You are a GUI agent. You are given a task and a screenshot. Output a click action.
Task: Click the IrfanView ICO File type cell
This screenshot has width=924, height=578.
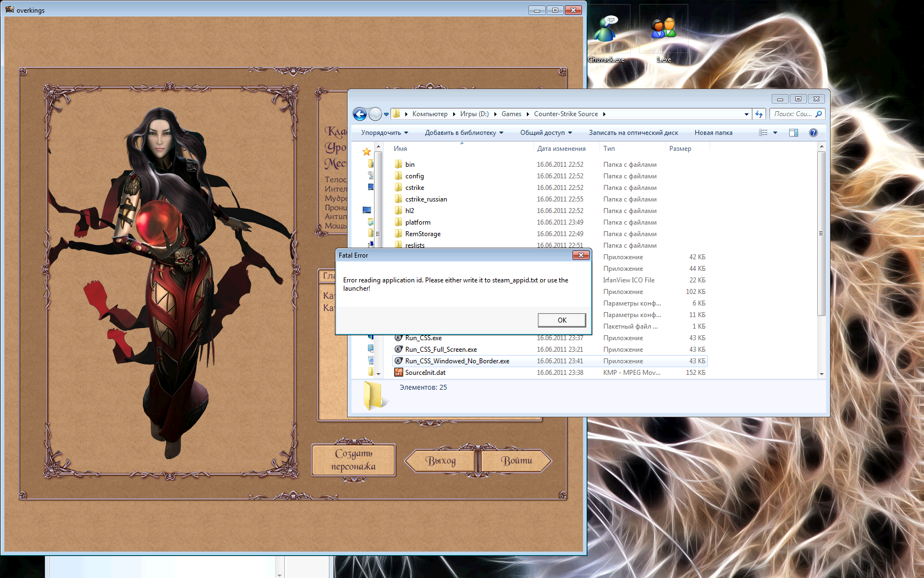click(628, 280)
